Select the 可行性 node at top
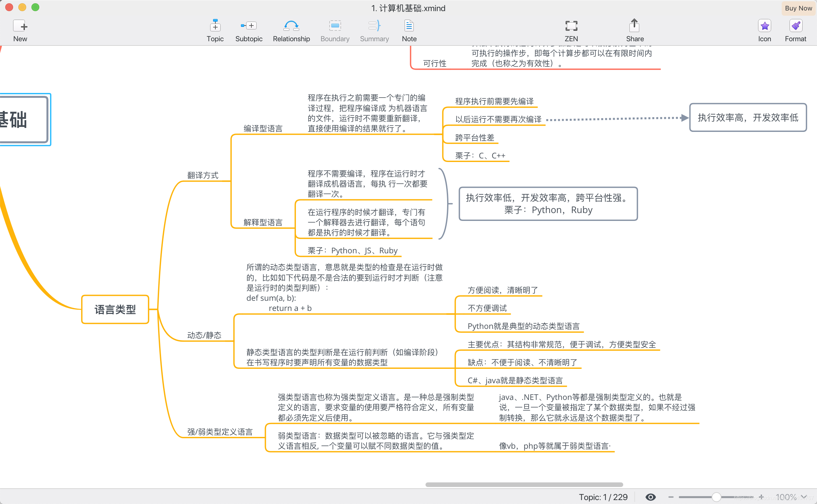Viewport: 817px width, 504px height. click(x=434, y=63)
